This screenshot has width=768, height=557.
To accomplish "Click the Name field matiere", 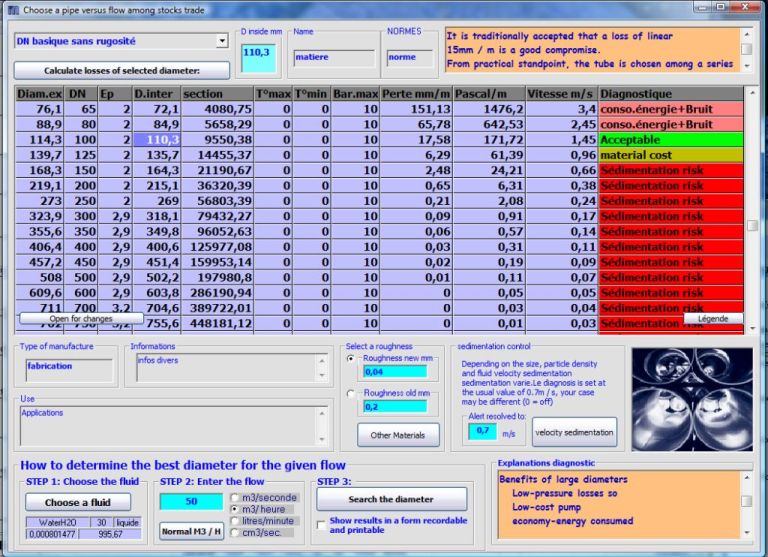I will 334,58.
